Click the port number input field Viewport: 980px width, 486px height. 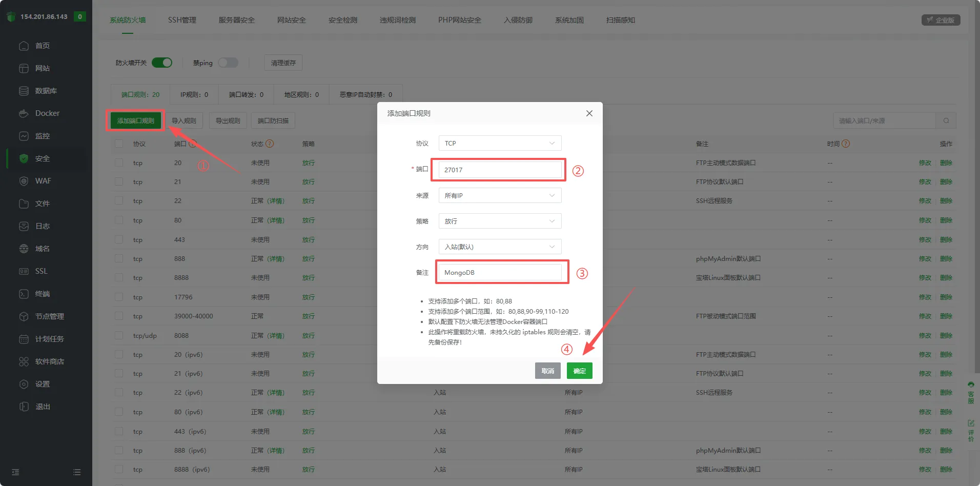tap(500, 170)
